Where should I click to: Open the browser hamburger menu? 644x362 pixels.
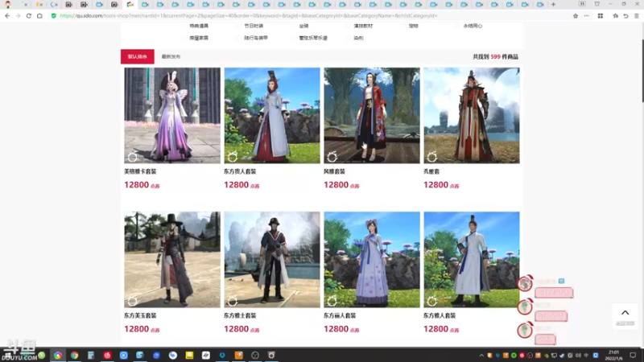point(637,15)
